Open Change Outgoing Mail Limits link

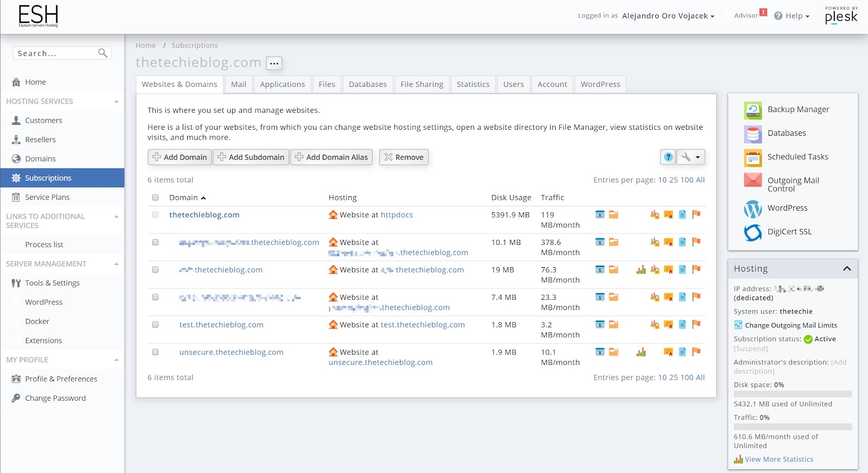click(x=791, y=325)
